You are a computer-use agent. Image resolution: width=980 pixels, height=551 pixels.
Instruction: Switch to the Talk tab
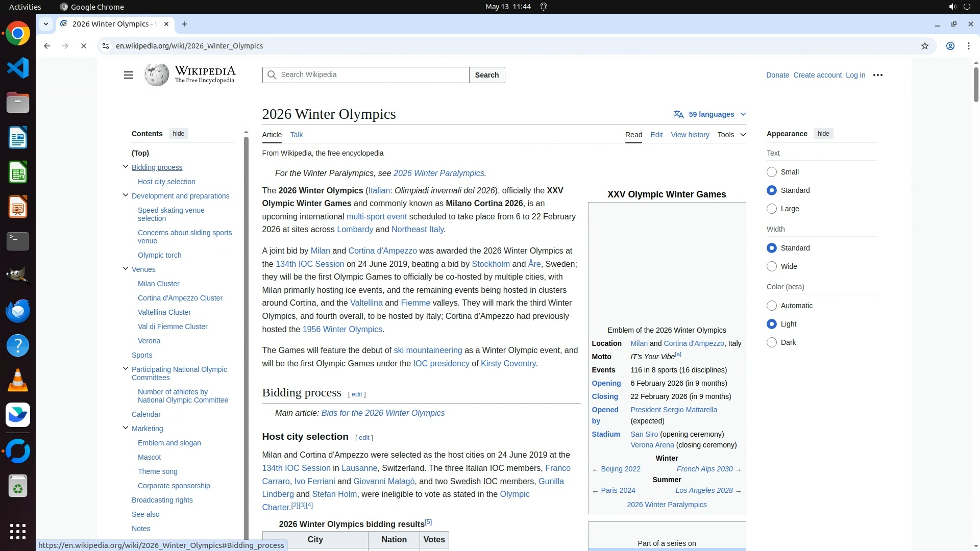click(296, 135)
